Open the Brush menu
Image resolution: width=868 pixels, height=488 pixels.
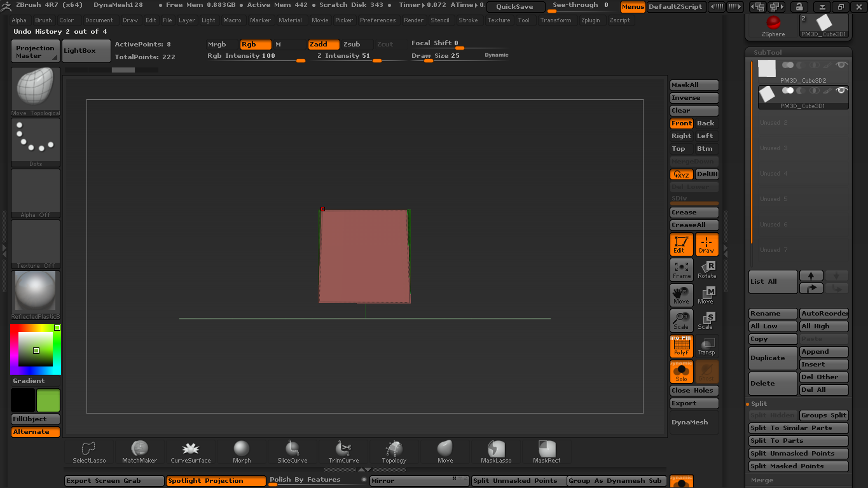pyautogui.click(x=43, y=20)
